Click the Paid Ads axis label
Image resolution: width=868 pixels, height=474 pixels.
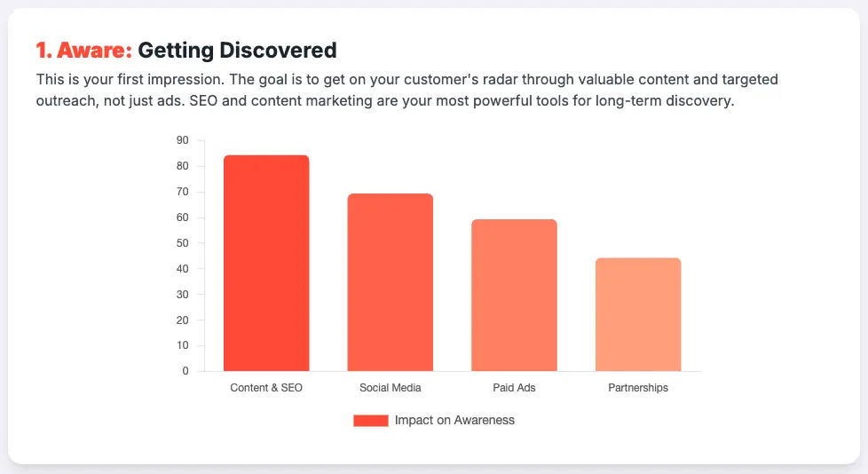514,388
